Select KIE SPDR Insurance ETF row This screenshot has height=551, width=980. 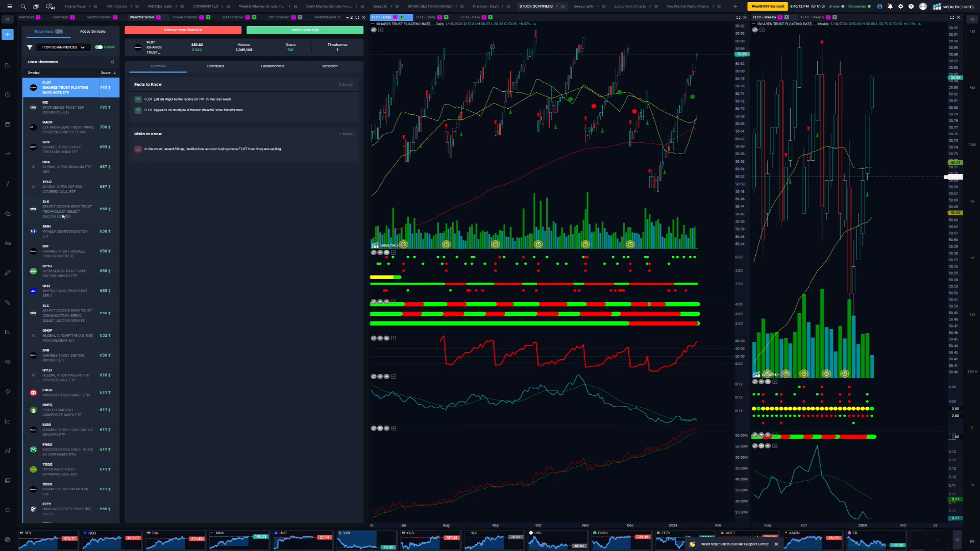(71, 107)
